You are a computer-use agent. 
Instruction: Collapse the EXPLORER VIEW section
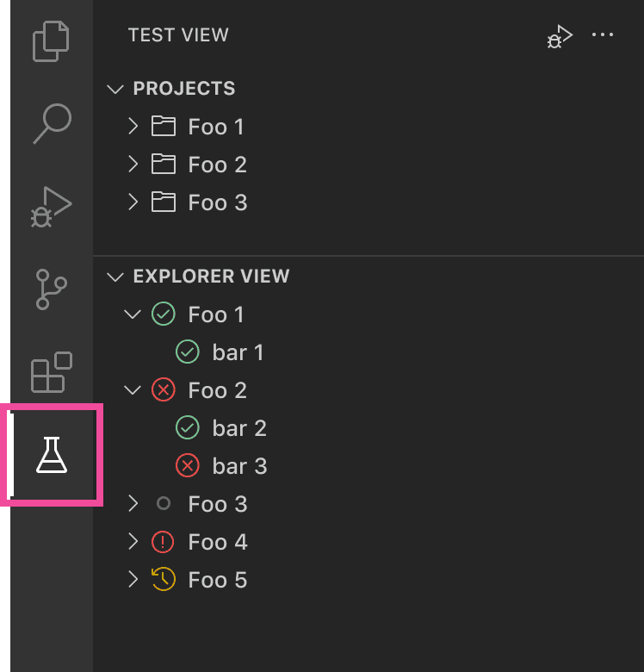pos(115,277)
